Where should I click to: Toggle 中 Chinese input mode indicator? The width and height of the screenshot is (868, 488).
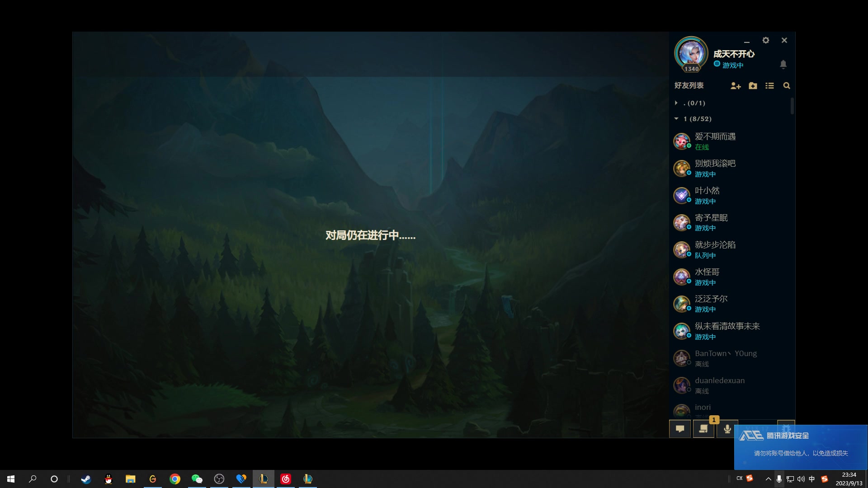tap(812, 479)
